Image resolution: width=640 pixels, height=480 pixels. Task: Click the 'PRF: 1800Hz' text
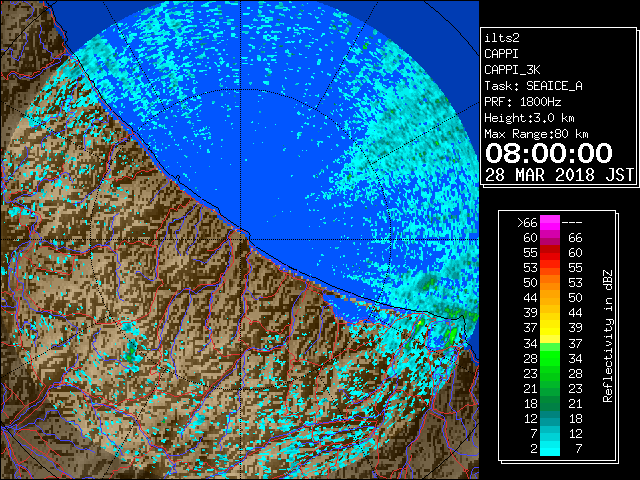point(522,102)
